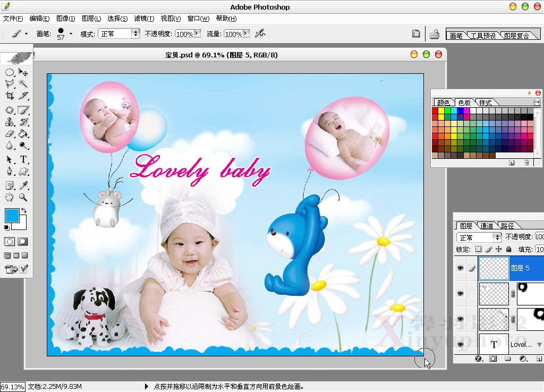544x392 pixels.
Task: Open the 模式 blending mode dropdown
Action: pyautogui.click(x=119, y=33)
